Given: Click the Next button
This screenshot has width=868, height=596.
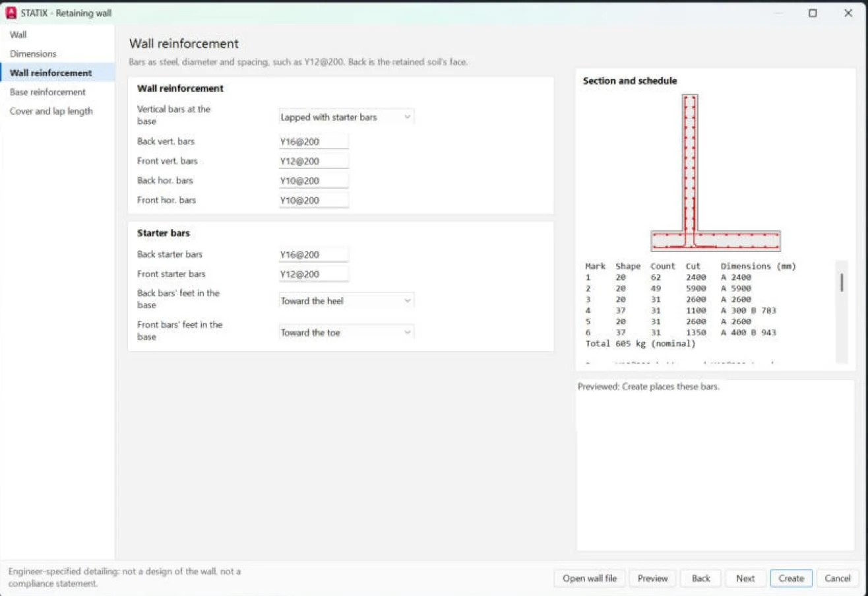Looking at the screenshot, I should (745, 578).
